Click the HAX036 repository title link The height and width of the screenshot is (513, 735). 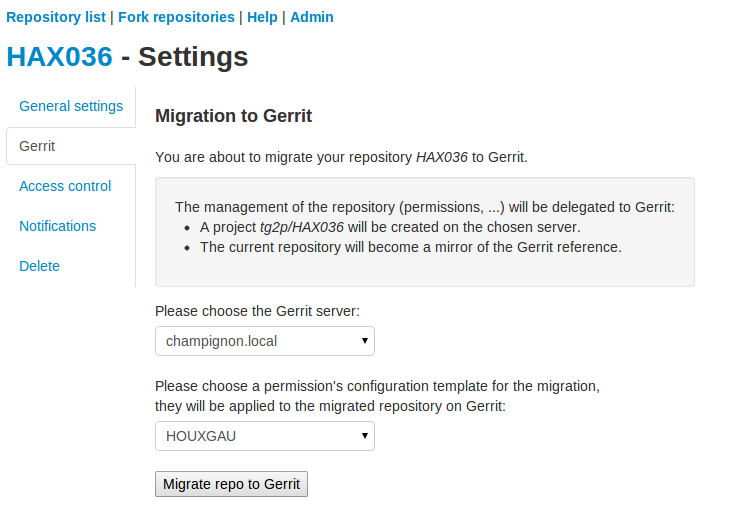pyautogui.click(x=60, y=57)
